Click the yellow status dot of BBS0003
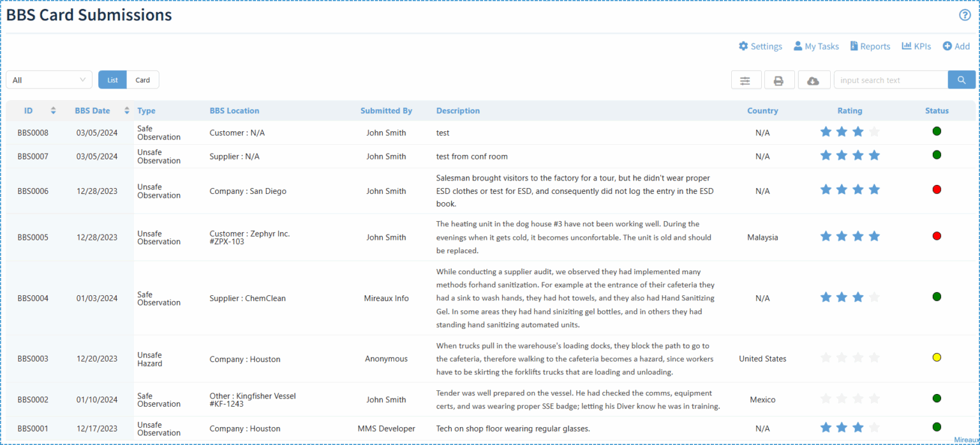 tap(937, 357)
